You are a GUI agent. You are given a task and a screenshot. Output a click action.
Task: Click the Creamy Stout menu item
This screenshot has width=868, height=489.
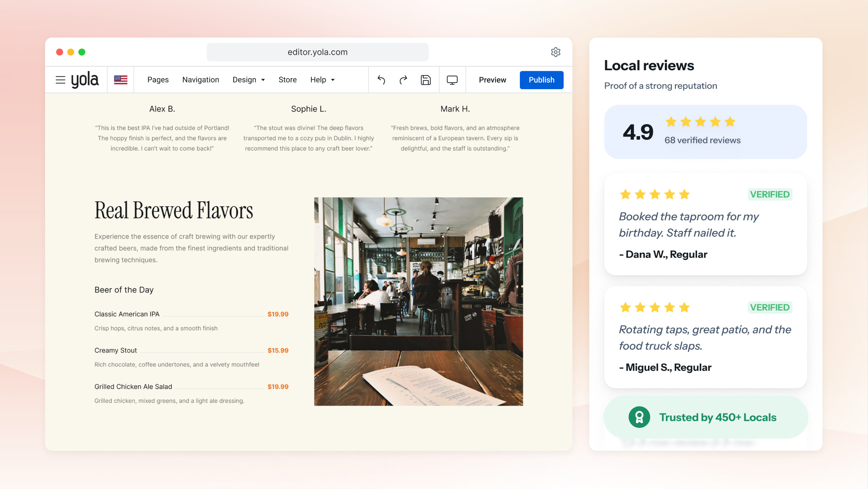point(116,350)
